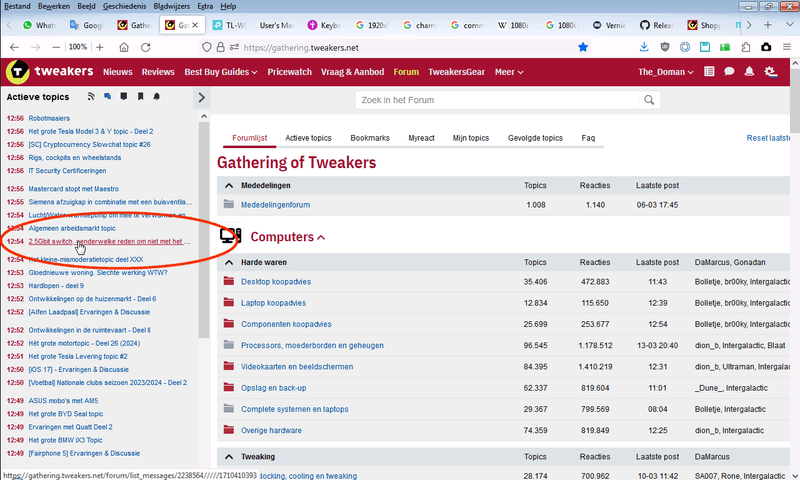This screenshot has height=480, width=800.
Task: Open the Myreact tab
Action: tap(421, 138)
